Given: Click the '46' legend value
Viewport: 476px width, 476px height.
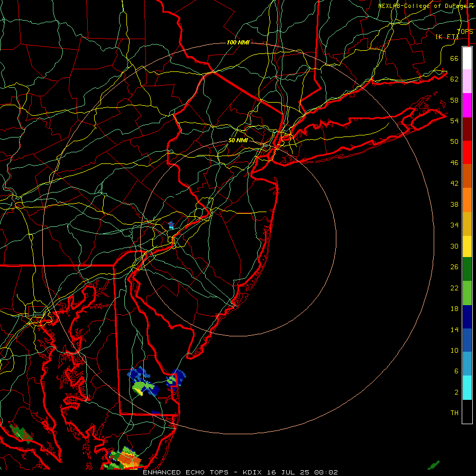Looking at the screenshot, I should [x=454, y=163].
